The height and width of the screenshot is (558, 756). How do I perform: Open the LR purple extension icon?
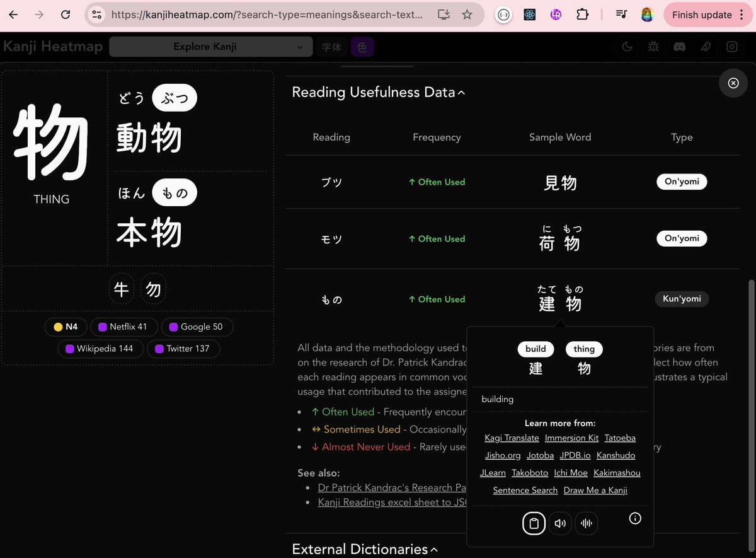[x=556, y=15]
